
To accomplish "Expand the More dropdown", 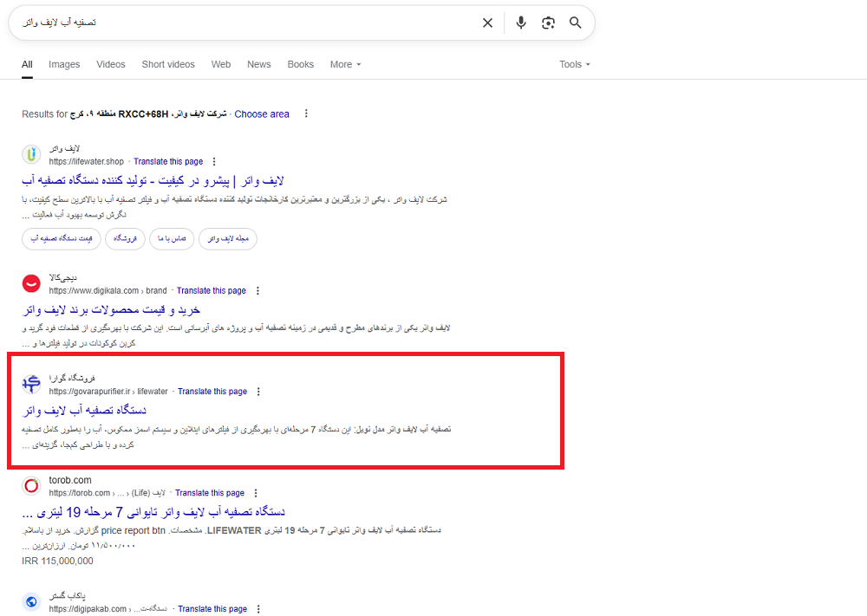I will [x=346, y=65].
